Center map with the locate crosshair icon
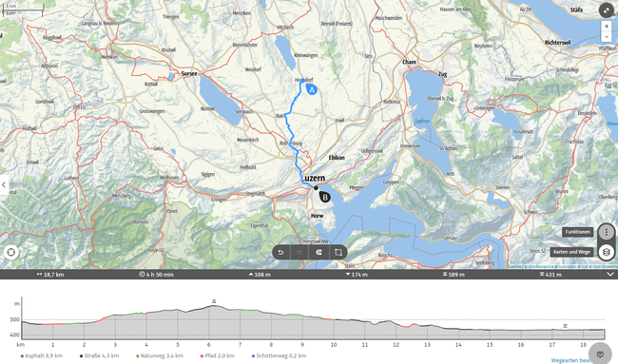 (11, 252)
